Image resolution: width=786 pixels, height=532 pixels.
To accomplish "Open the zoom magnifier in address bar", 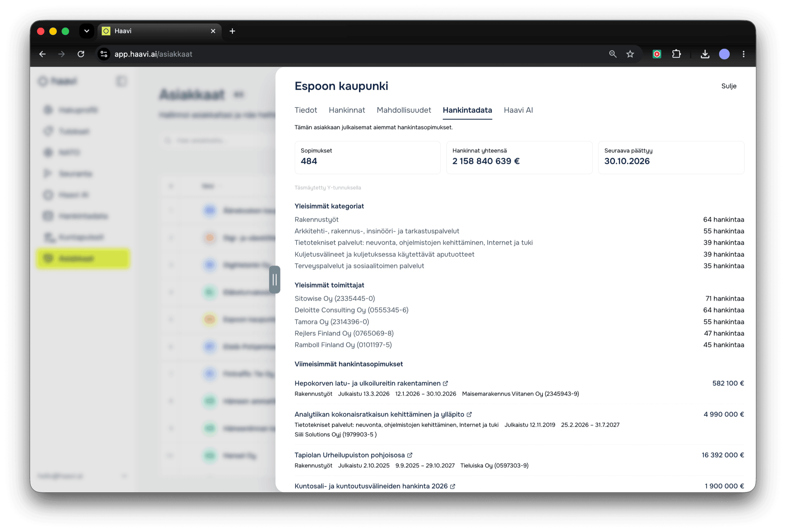I will pos(613,54).
